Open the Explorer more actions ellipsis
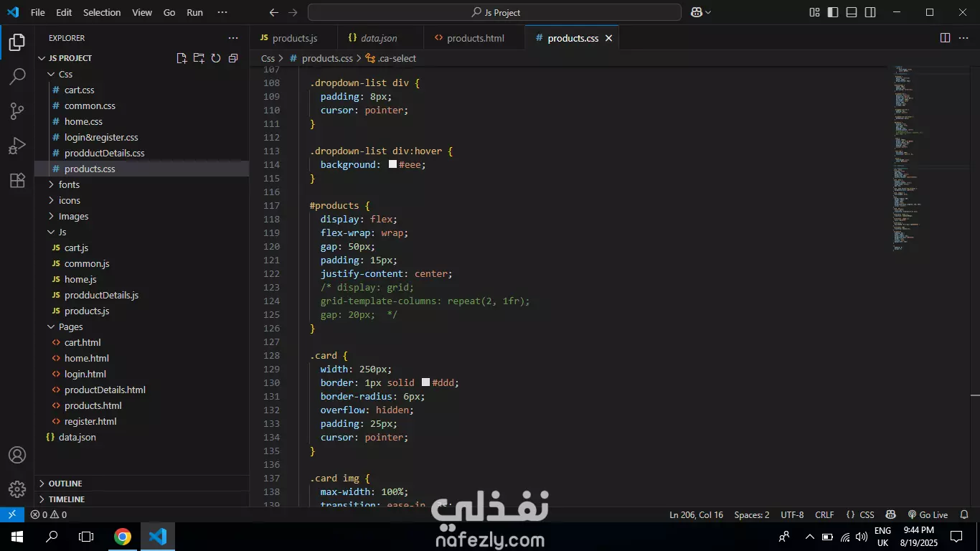The height and width of the screenshot is (551, 980). (x=233, y=38)
